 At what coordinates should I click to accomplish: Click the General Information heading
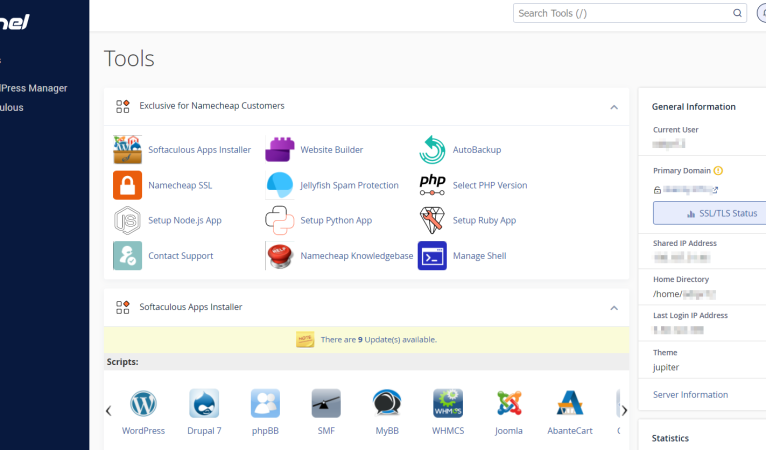pos(693,107)
